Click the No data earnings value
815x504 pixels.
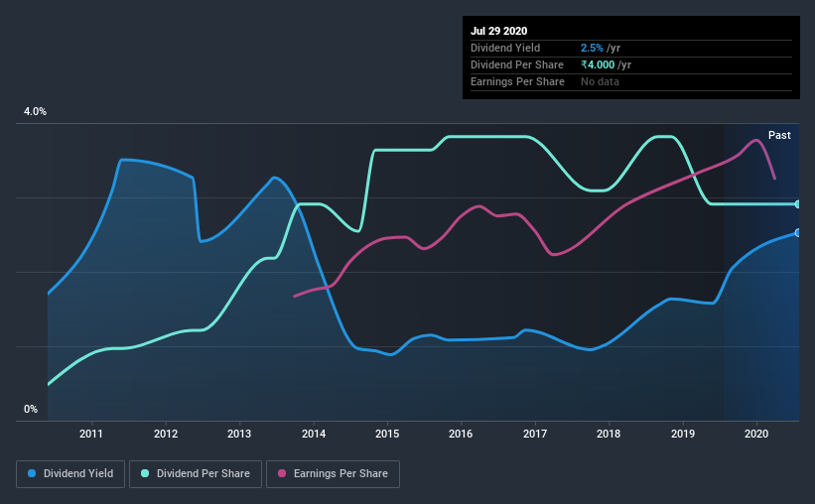pos(600,81)
